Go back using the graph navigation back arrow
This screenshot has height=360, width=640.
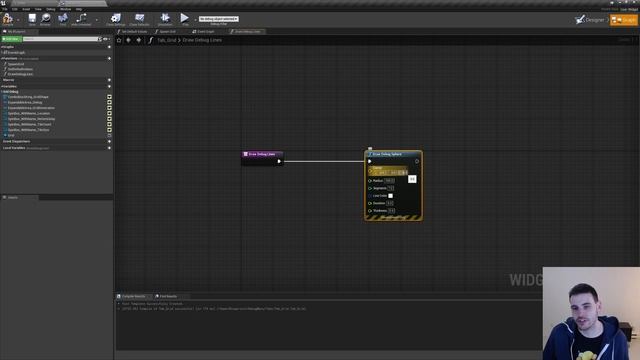tap(129, 40)
